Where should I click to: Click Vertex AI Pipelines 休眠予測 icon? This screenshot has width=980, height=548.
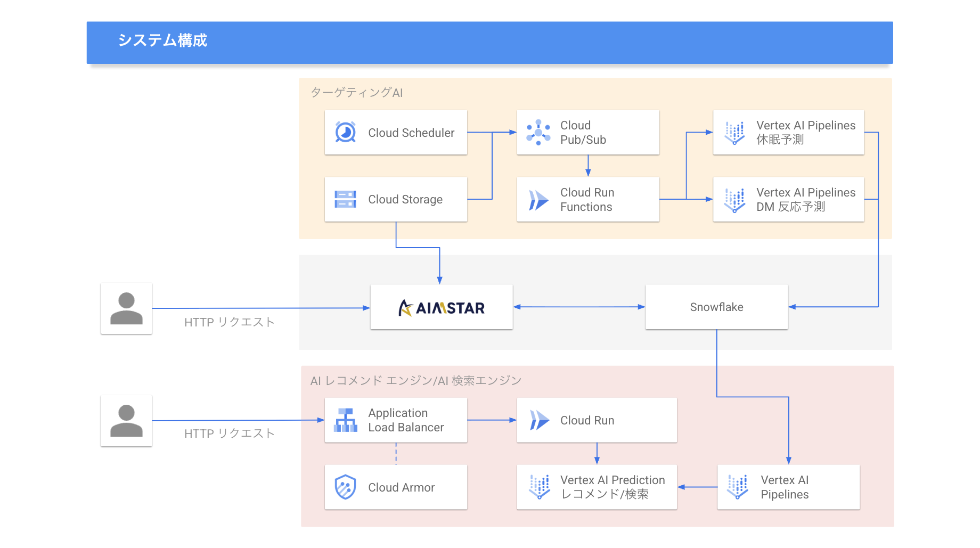coord(734,133)
